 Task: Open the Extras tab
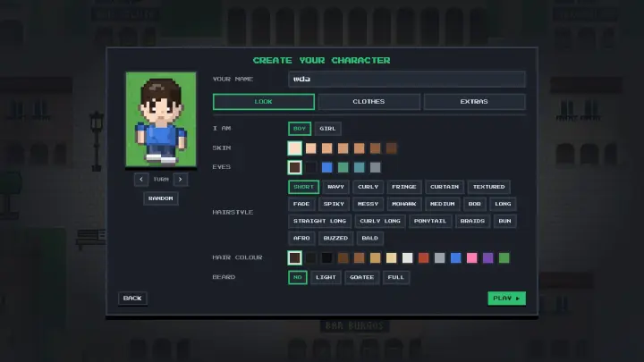(474, 102)
